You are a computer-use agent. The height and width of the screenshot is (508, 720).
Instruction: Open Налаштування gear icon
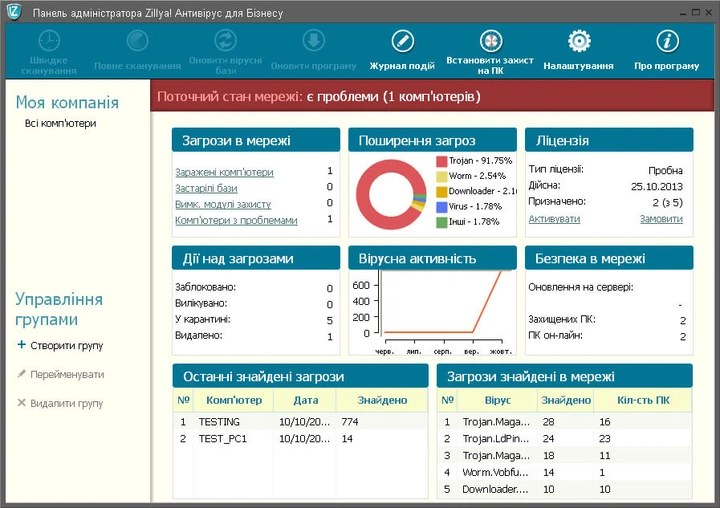pos(578,42)
